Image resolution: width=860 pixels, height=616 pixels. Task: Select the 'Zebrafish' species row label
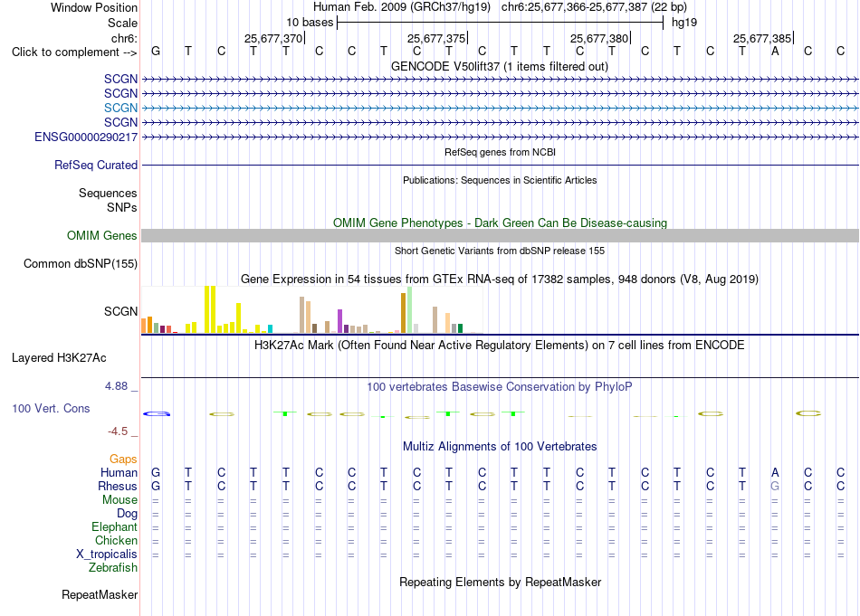(113, 568)
